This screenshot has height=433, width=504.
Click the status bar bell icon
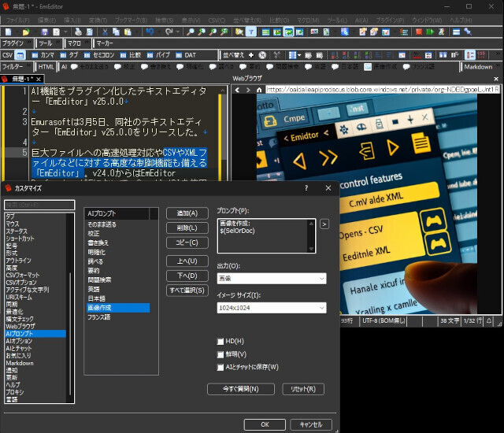tap(489, 320)
